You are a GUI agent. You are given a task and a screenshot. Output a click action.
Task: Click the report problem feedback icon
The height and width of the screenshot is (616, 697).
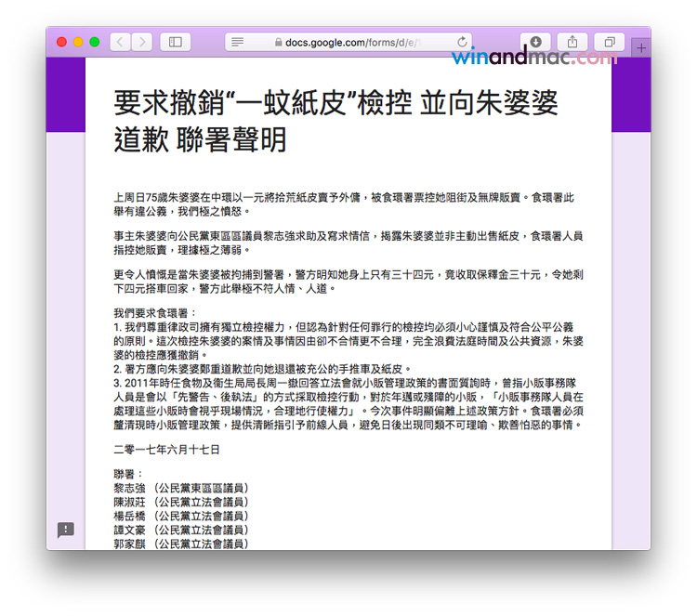pyautogui.click(x=66, y=530)
